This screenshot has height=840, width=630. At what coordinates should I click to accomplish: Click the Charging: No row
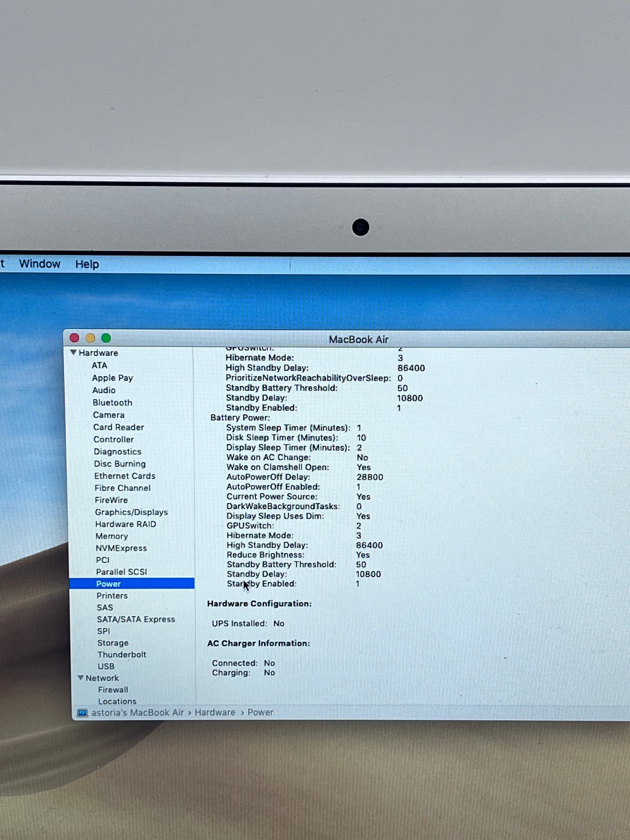click(243, 673)
